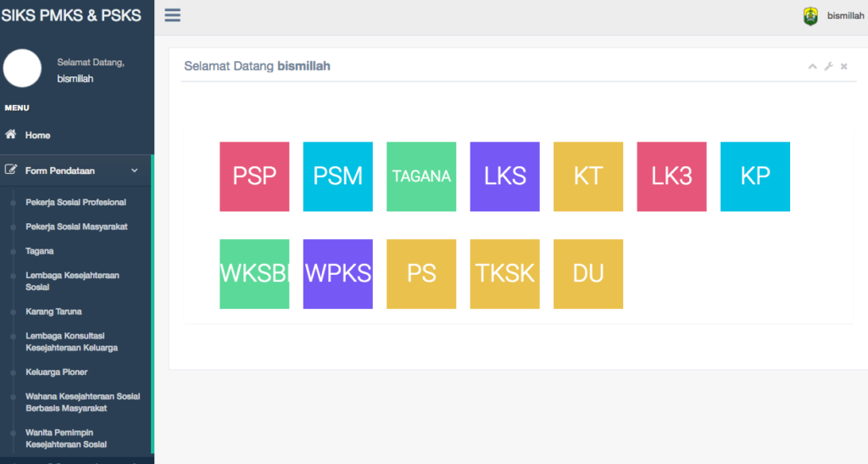The width and height of the screenshot is (868, 464).
Task: Click the regional emblem icon beside bismillah
Action: pos(810,16)
